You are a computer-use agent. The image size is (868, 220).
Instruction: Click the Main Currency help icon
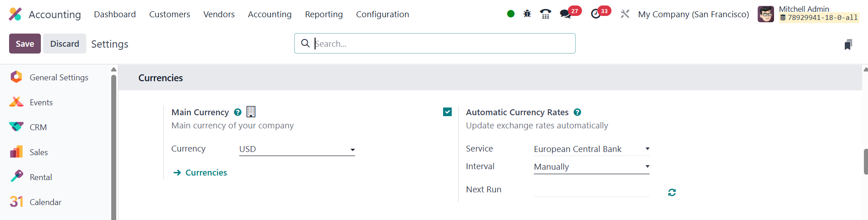237,112
